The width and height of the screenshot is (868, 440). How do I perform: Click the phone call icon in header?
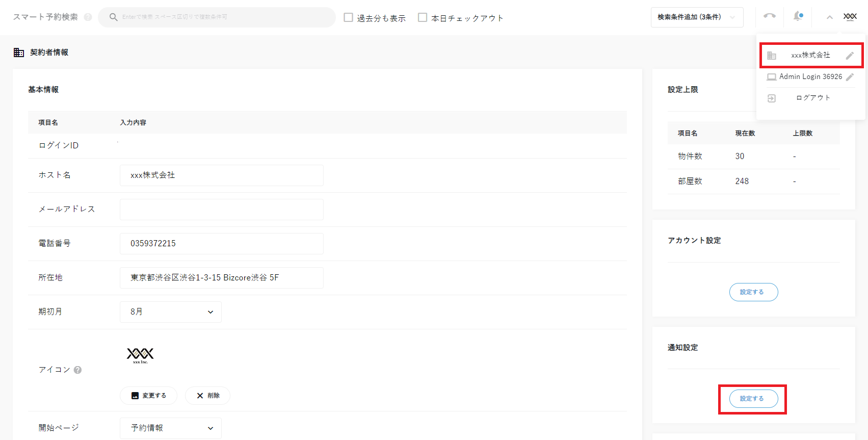click(x=769, y=16)
